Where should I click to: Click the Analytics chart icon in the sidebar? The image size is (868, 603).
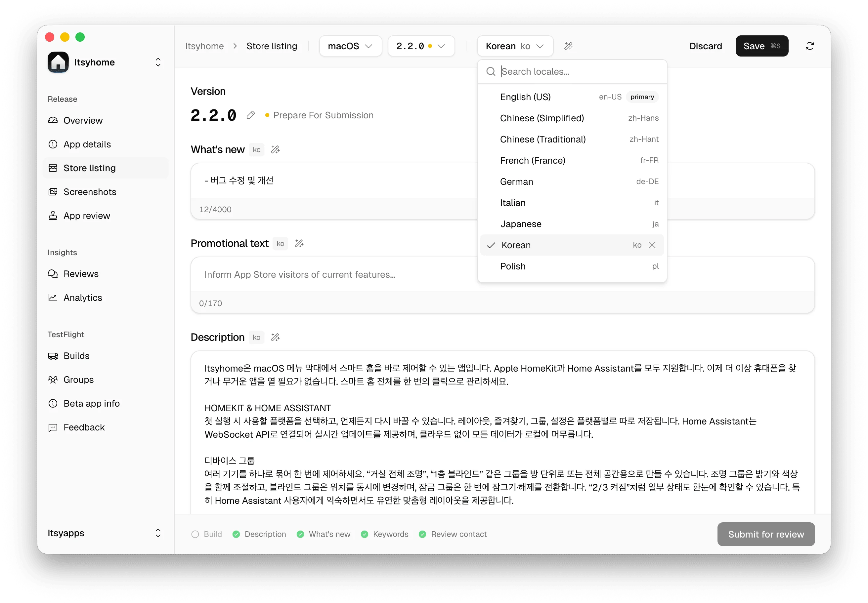(x=53, y=297)
